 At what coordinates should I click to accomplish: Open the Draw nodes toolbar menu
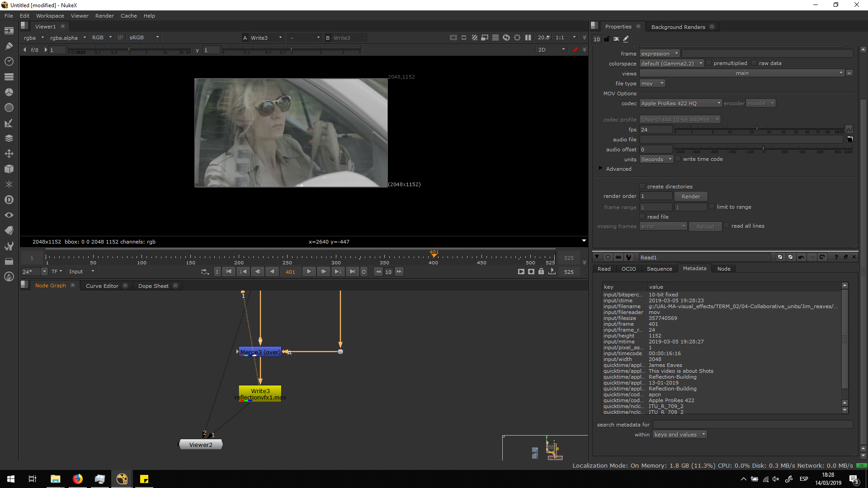coord(9,46)
